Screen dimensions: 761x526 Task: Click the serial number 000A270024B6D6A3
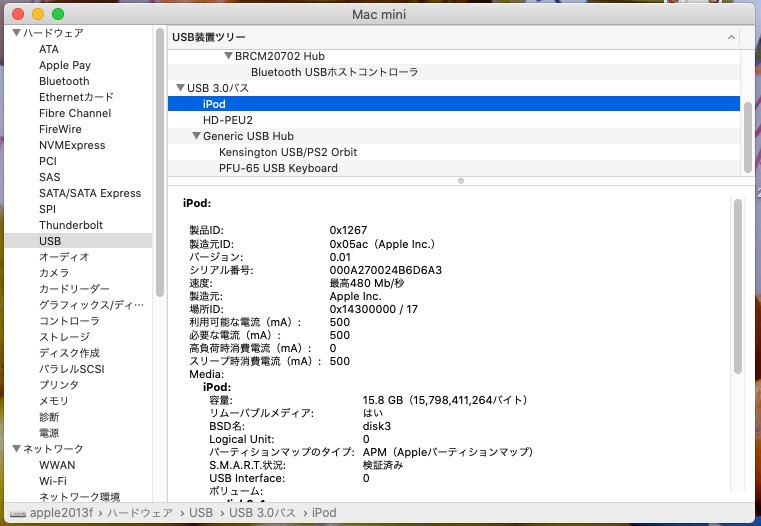click(x=385, y=270)
